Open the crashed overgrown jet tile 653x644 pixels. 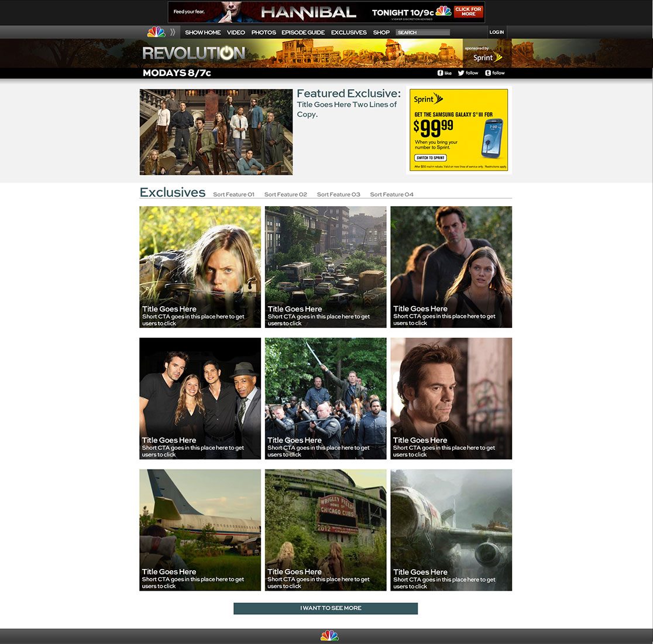452,530
